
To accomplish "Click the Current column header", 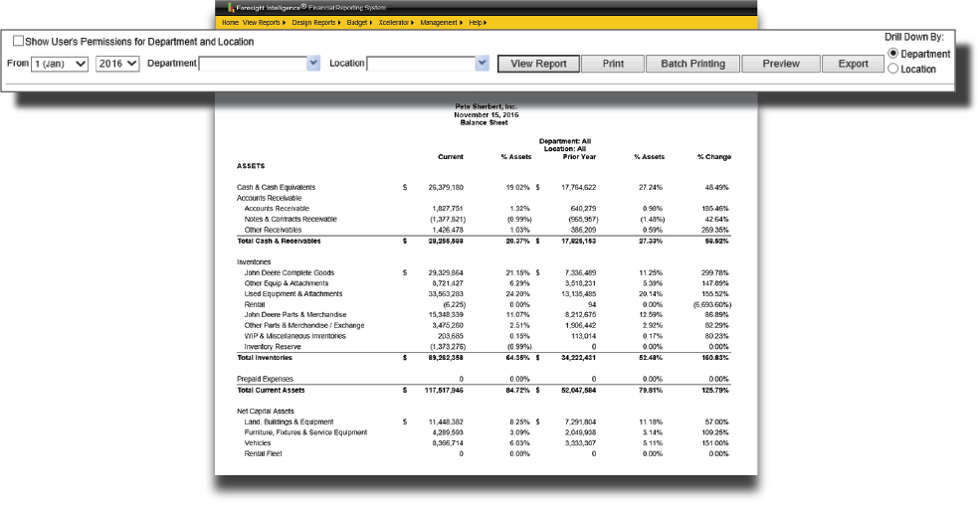I will point(451,157).
